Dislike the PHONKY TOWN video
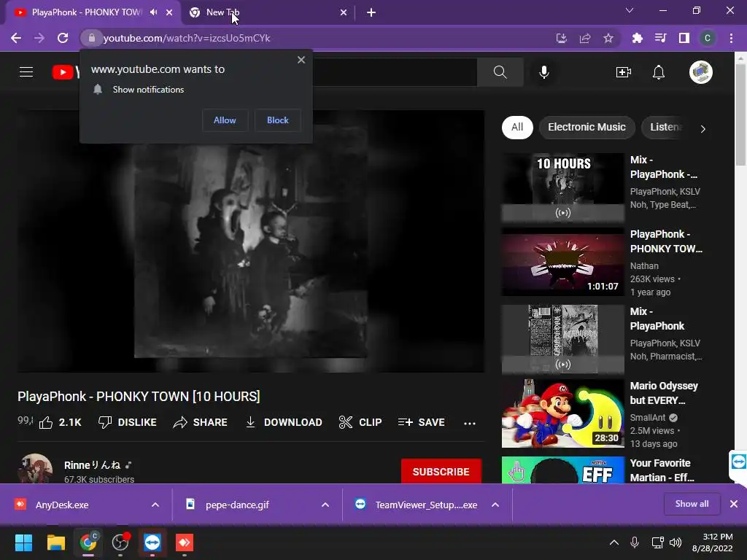 (x=127, y=422)
